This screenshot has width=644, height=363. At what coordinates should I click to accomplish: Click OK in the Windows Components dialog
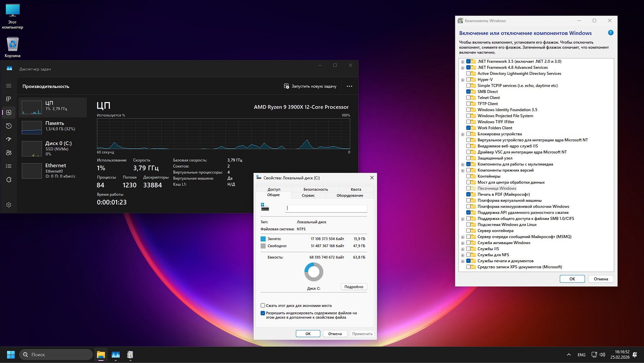(x=572, y=279)
